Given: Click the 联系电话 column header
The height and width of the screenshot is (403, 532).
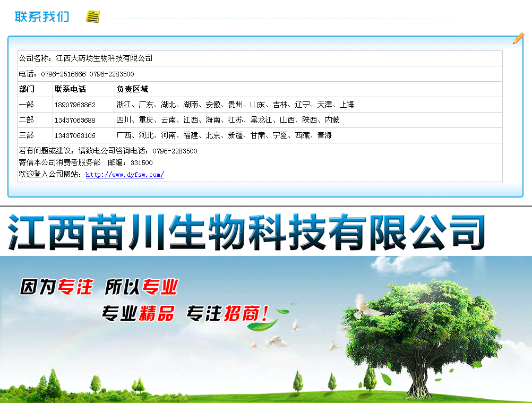Looking at the screenshot, I should click(84, 89).
